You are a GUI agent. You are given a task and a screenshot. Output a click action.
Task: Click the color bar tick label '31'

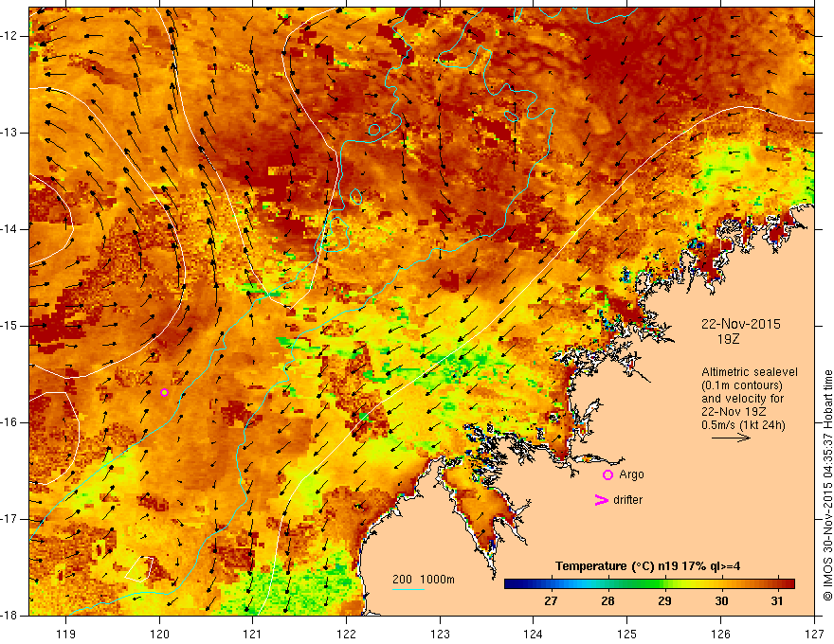[x=777, y=601]
